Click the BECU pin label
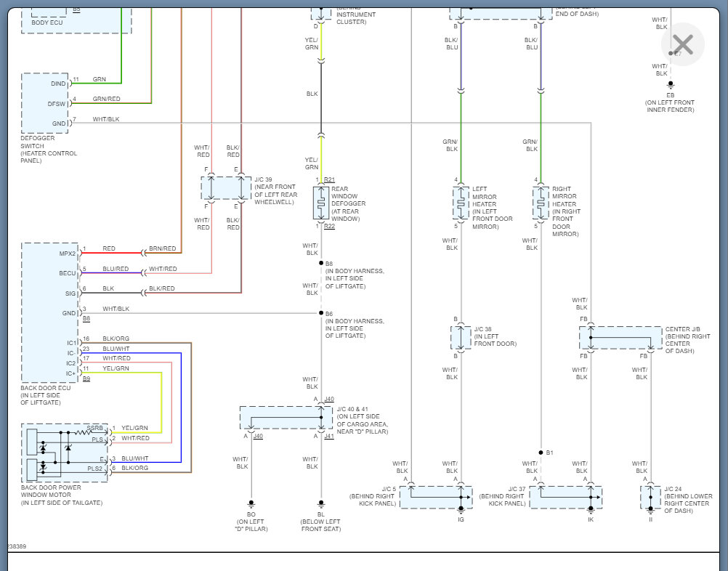 67,273
